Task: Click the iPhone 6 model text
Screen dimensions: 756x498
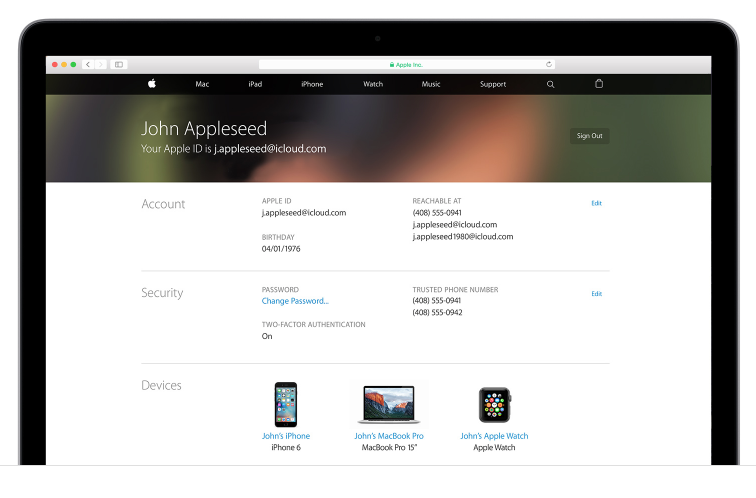Action: tap(286, 447)
